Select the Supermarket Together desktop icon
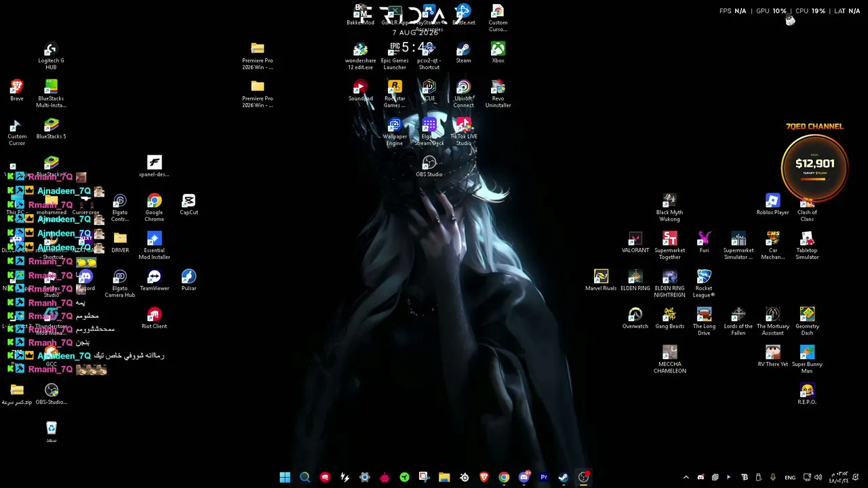Screen dimensions: 868x488 coord(669,246)
